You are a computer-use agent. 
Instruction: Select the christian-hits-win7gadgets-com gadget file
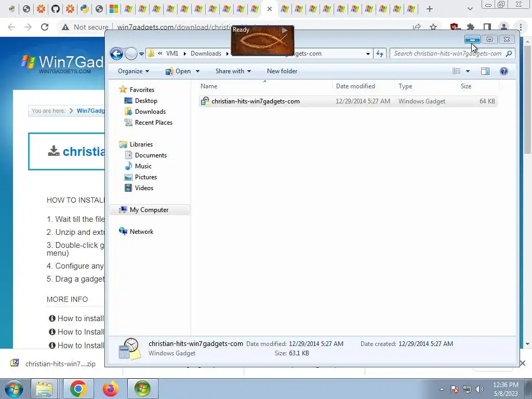(348, 101)
